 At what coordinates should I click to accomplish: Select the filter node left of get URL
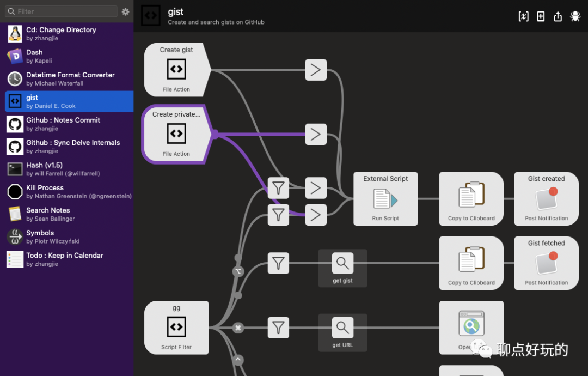[x=278, y=328]
